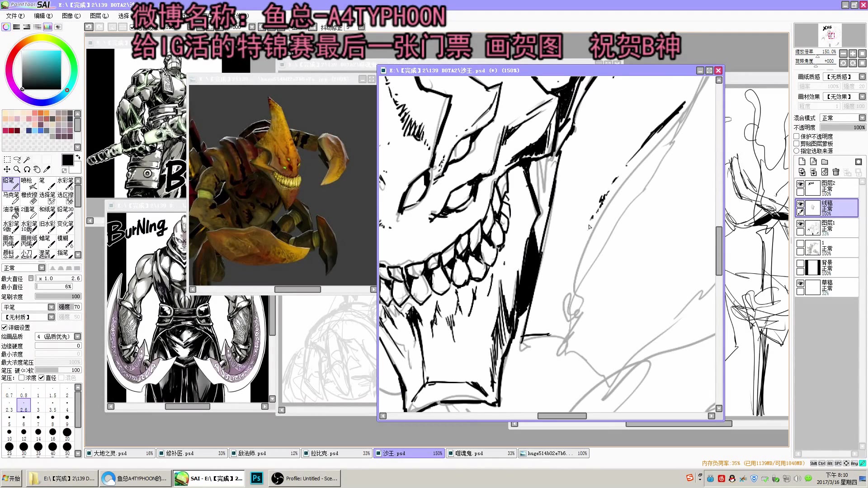Choose the 油漆桶 paint bucket tool

pyautogui.click(x=11, y=212)
